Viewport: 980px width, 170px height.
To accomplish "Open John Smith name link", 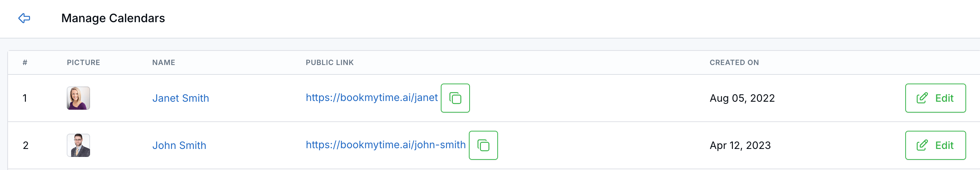I will 179,145.
